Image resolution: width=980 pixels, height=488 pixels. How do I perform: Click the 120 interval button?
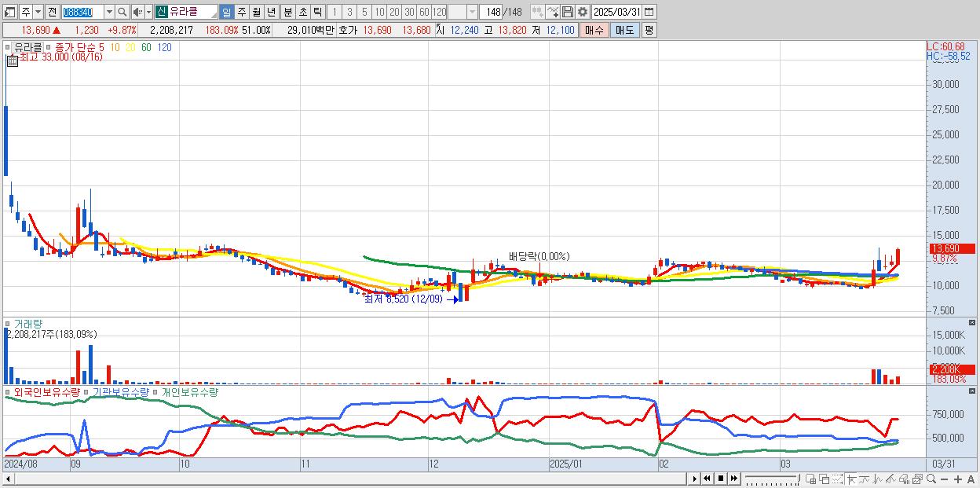[x=439, y=12]
